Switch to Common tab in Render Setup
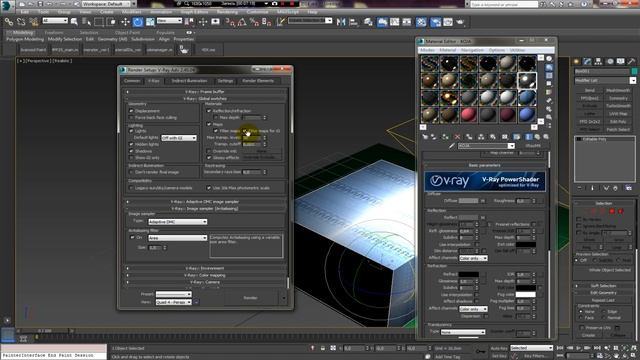Screen dimensions: 640x360 pyautogui.click(x=132, y=81)
